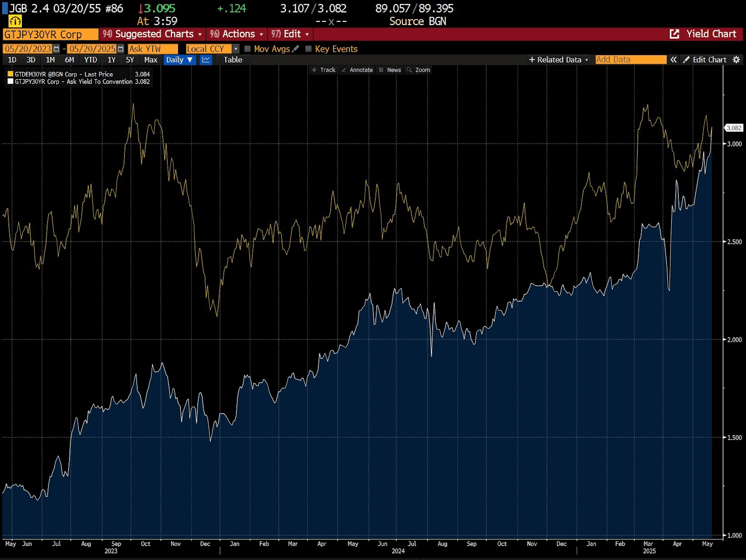Select the 3D time range

pos(31,60)
